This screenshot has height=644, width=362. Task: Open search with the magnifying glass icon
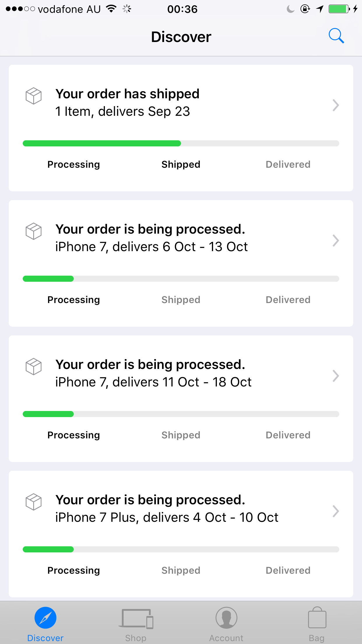click(x=336, y=36)
